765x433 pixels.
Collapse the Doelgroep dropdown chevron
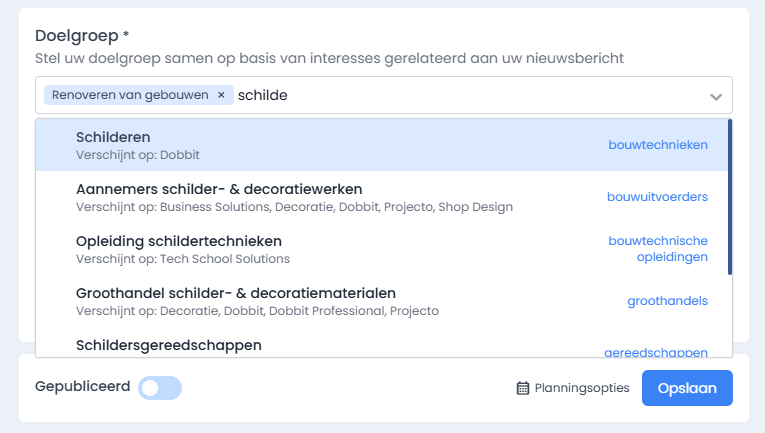(716, 97)
